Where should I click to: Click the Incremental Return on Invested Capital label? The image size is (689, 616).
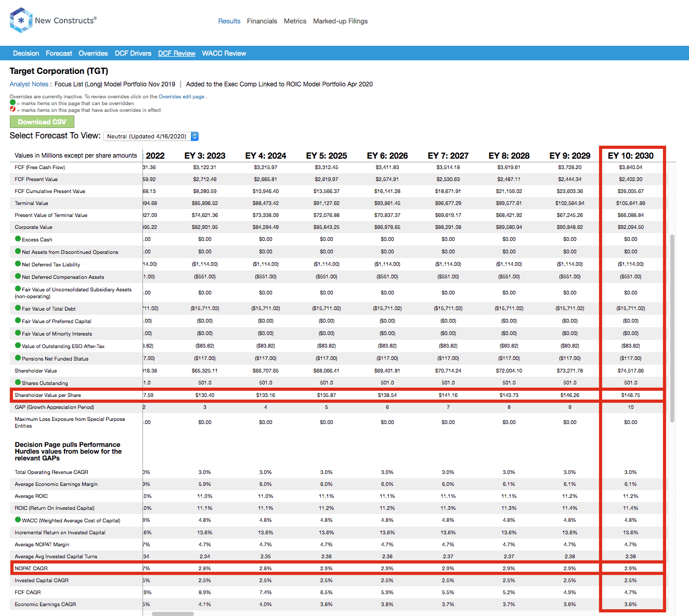[60, 533]
